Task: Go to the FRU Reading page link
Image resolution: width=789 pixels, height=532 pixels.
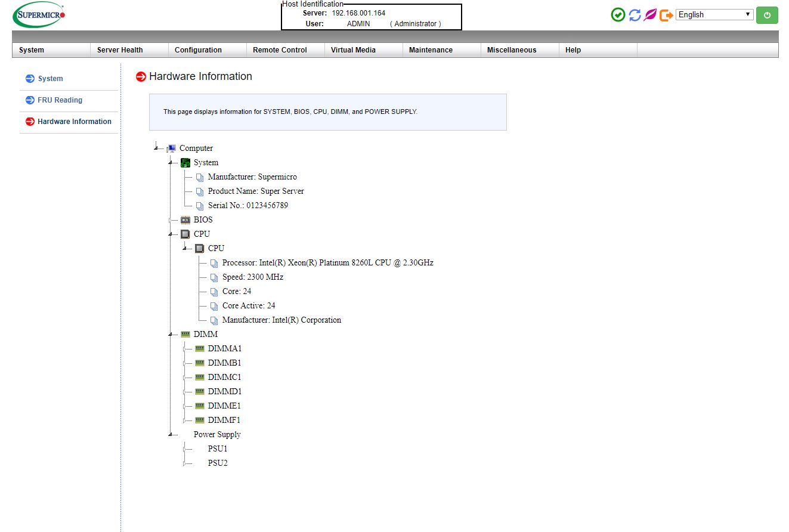Action: (60, 100)
